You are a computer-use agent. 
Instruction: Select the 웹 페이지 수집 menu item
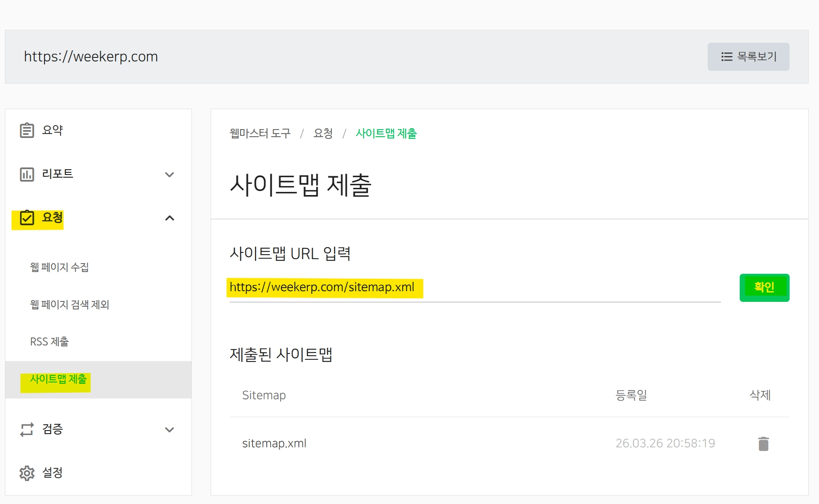point(60,268)
